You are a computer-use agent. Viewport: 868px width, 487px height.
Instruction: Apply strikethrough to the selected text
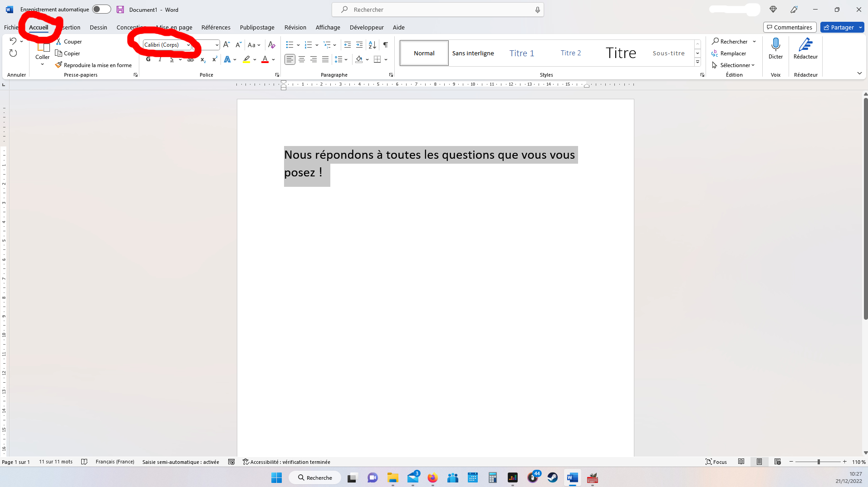[x=191, y=59]
